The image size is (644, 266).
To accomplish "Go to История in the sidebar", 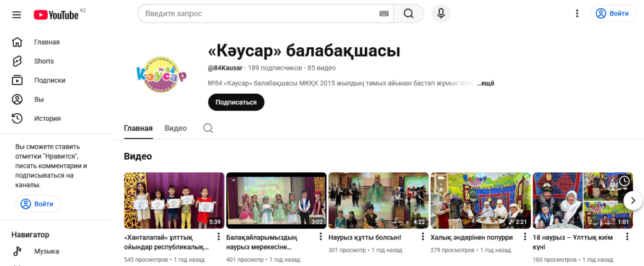I will tap(47, 118).
